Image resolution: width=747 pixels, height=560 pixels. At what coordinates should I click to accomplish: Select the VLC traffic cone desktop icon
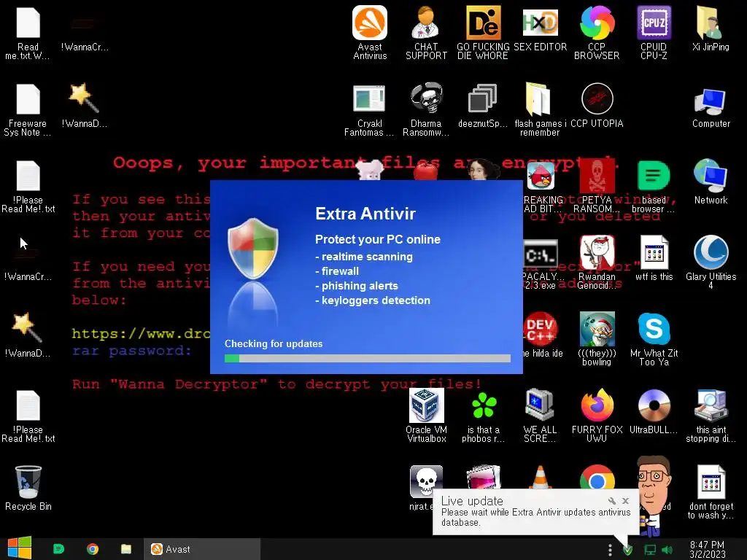tap(541, 477)
